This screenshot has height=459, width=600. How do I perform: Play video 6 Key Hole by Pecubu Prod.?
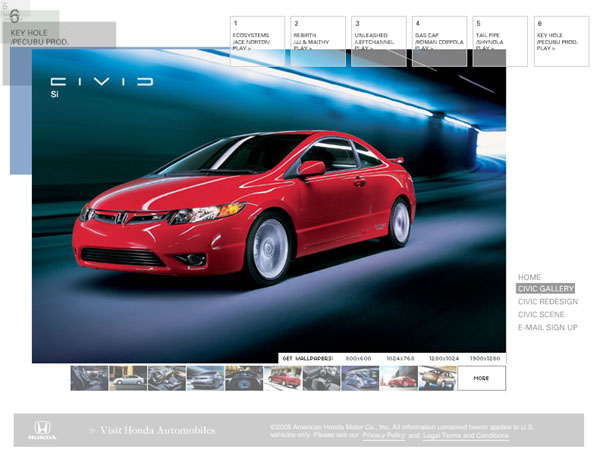(x=561, y=41)
